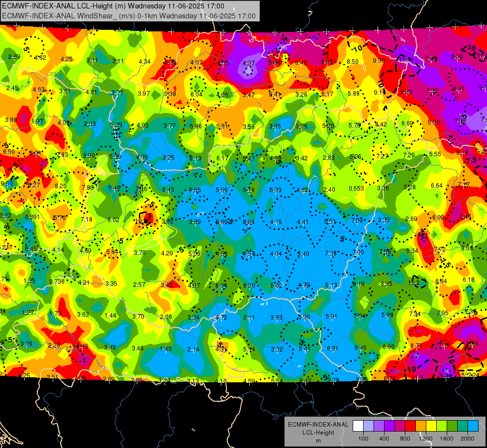
Task: Click the wind shear value 7.96
Action: 141,189
